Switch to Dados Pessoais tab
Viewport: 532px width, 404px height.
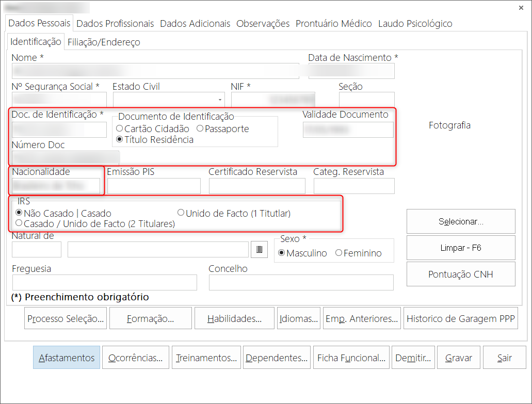[x=39, y=23]
